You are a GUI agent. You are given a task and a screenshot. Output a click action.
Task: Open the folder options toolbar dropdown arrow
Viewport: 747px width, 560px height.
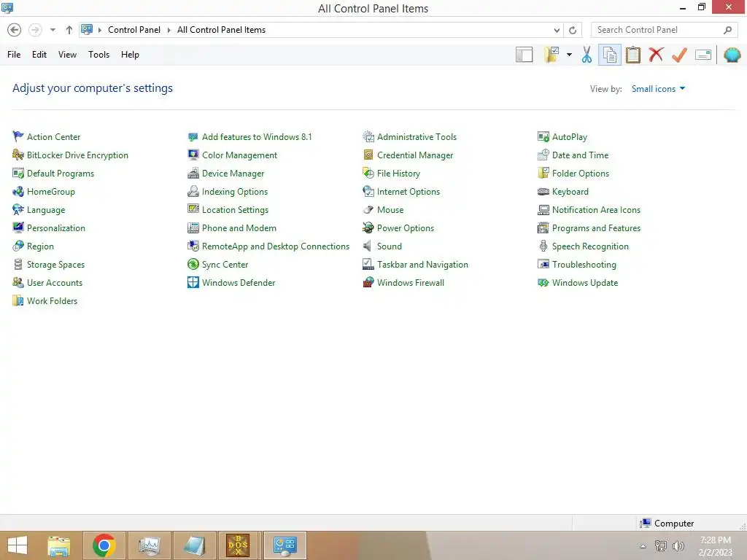click(x=569, y=55)
